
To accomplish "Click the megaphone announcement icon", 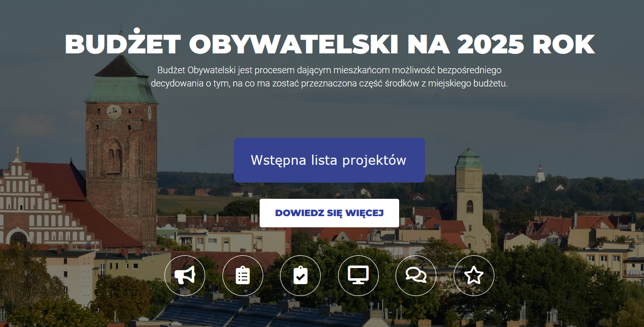I will (185, 276).
